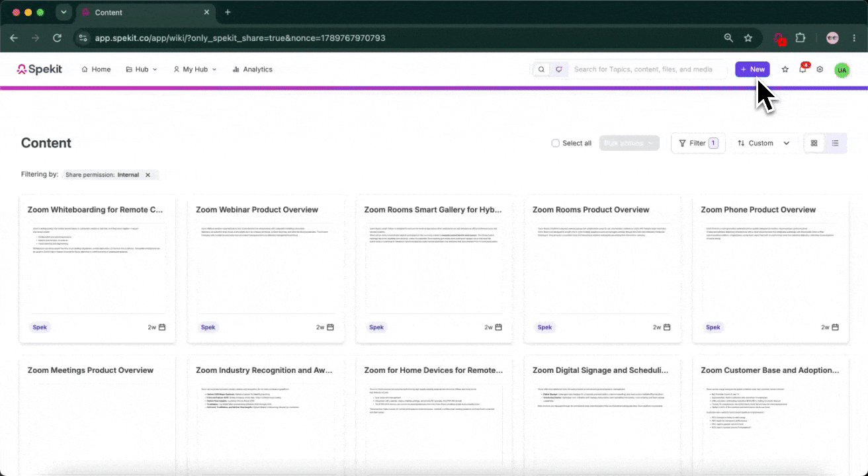Screen dimensions: 868x476
Task: Click Spek tag on Zoom Webinar Product Overview card
Action: point(208,327)
